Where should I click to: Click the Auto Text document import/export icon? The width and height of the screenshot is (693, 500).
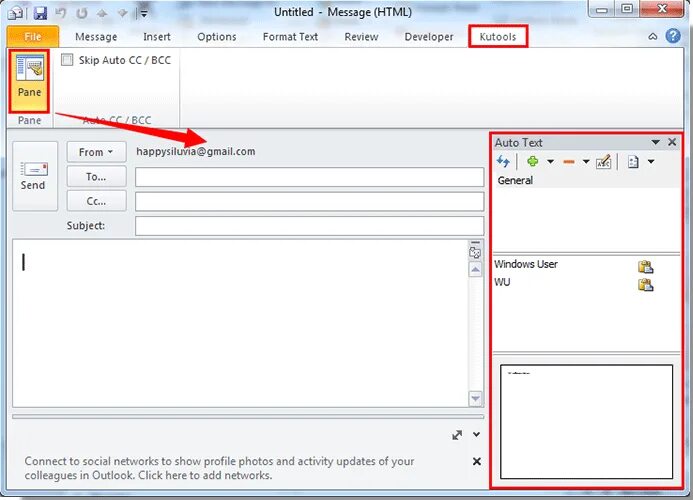[x=633, y=162]
